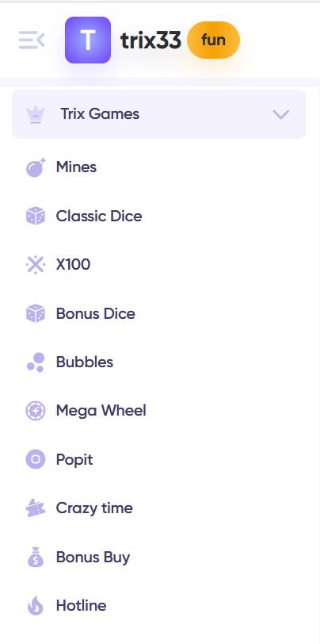Viewport: 320px width, 644px height.
Task: Click the Hotline flame icon
Action: click(36, 605)
